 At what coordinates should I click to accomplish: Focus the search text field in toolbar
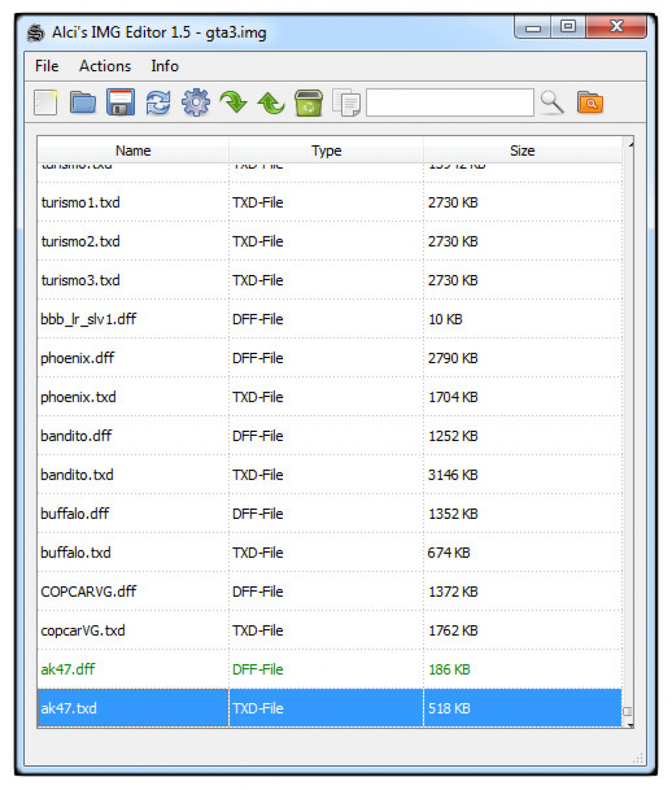click(450, 103)
